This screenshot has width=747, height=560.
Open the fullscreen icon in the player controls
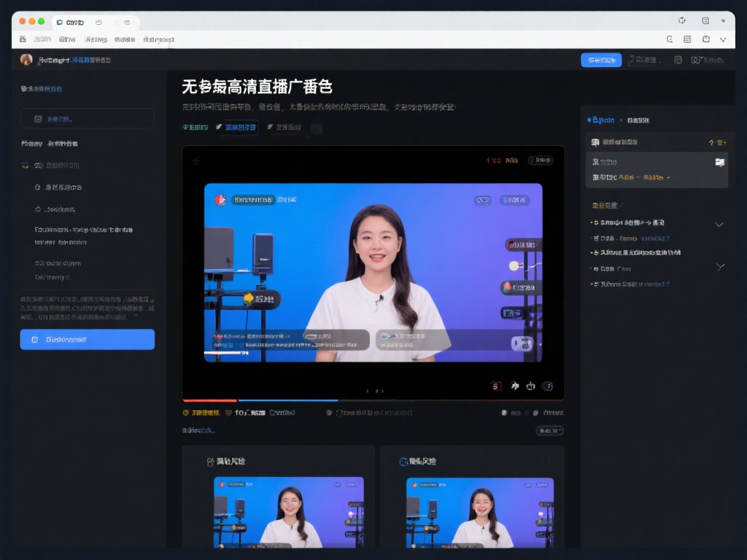tap(546, 384)
